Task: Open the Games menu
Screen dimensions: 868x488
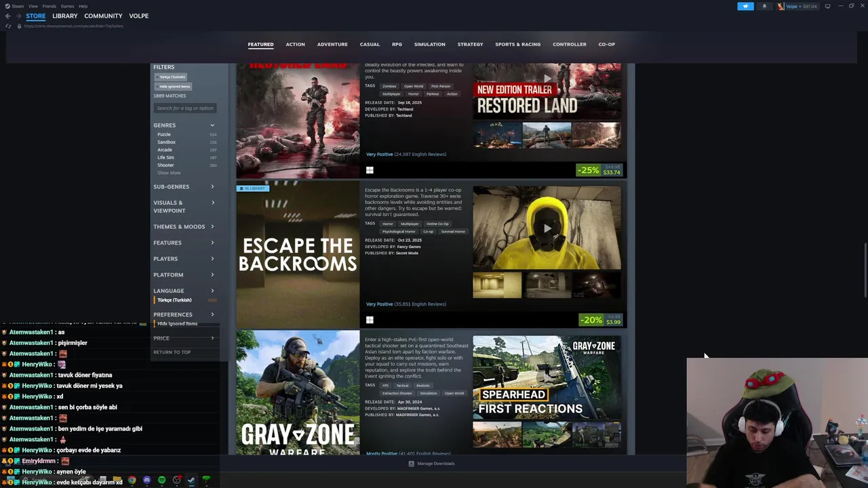Action: pyautogui.click(x=67, y=6)
